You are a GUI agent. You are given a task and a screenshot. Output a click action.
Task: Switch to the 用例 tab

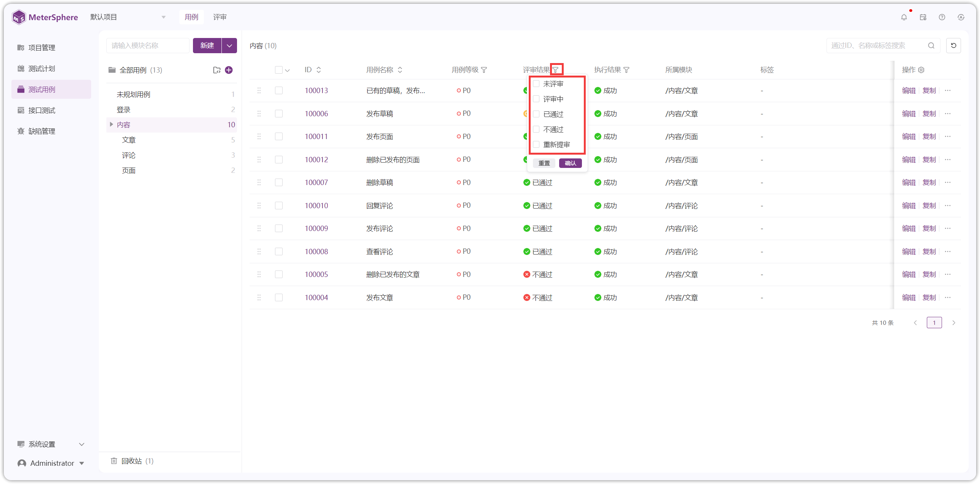click(x=191, y=17)
